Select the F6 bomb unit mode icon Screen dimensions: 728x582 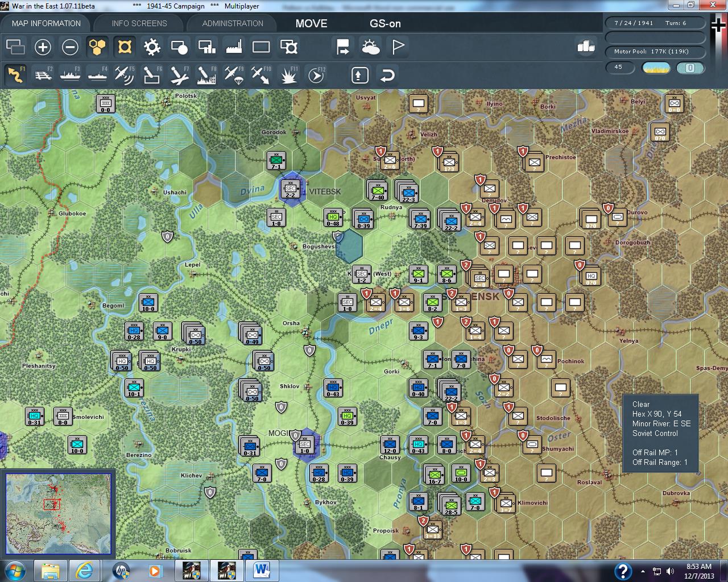coord(152,74)
